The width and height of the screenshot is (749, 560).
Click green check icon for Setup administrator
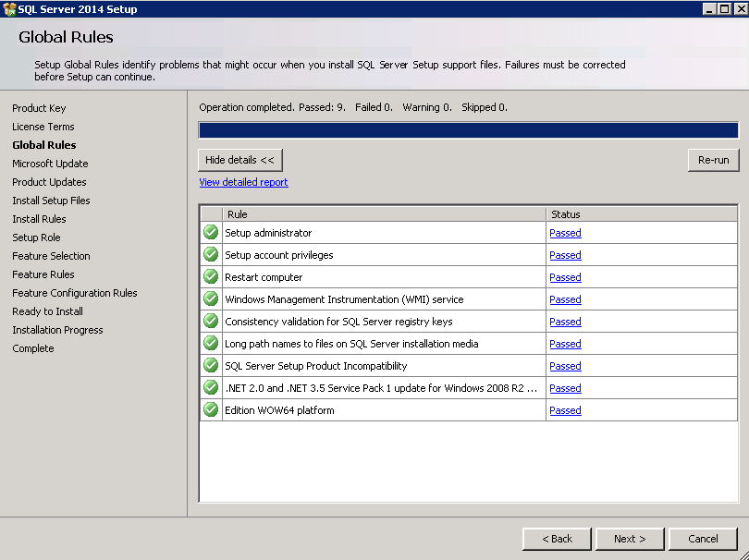[211, 233]
